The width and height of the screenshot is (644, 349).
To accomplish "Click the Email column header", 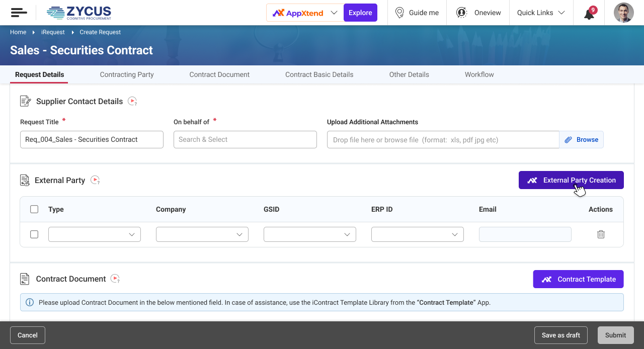I will (488, 209).
